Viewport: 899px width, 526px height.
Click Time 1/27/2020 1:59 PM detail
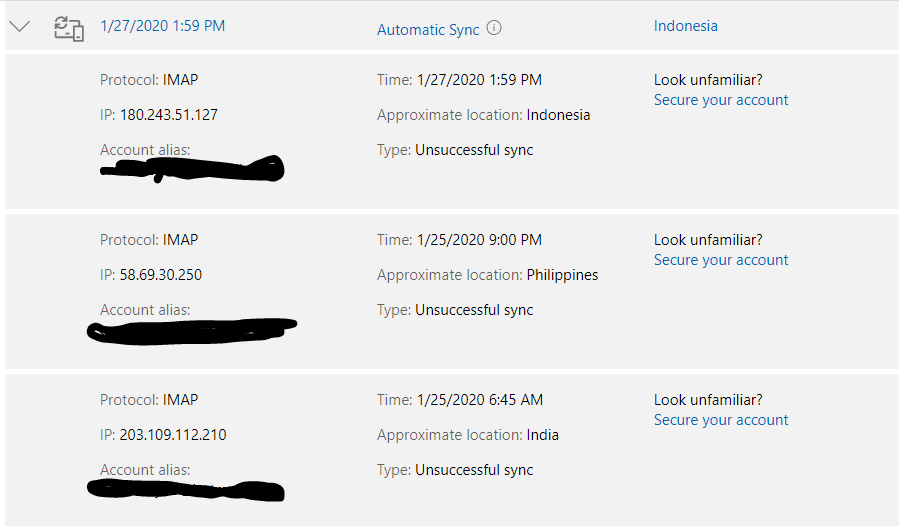(459, 80)
